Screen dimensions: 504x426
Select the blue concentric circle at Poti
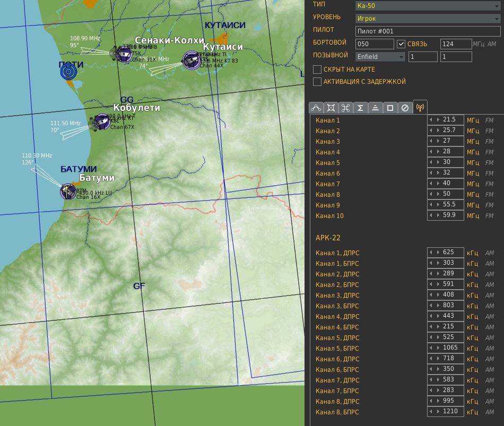click(x=68, y=72)
